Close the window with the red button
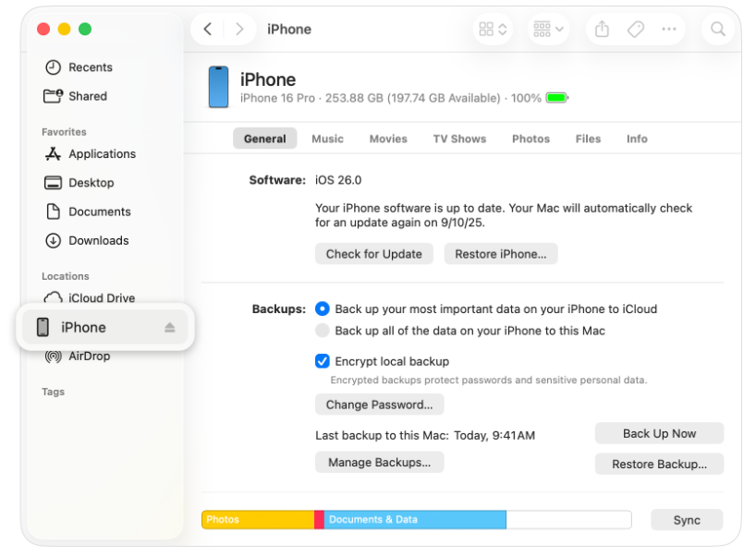The width and height of the screenshot is (756, 556). (x=43, y=29)
